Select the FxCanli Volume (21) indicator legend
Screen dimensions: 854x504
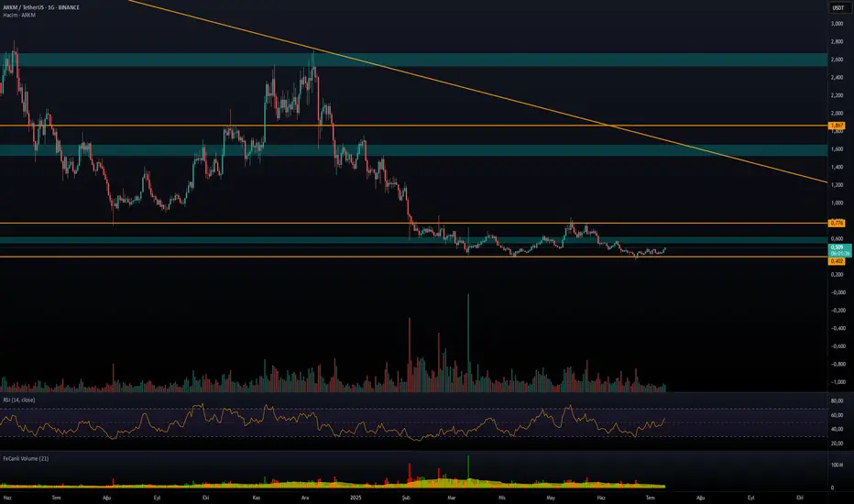[26, 459]
